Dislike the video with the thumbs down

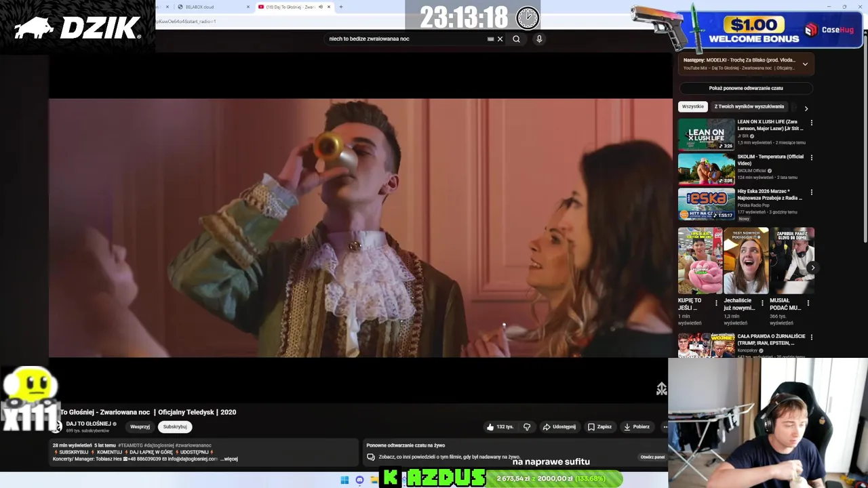[x=527, y=427]
